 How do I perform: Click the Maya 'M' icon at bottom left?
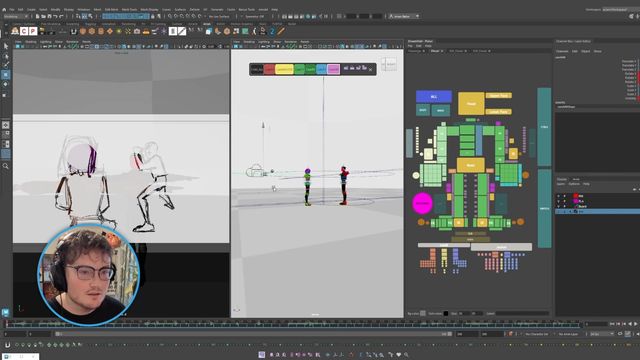5,313
